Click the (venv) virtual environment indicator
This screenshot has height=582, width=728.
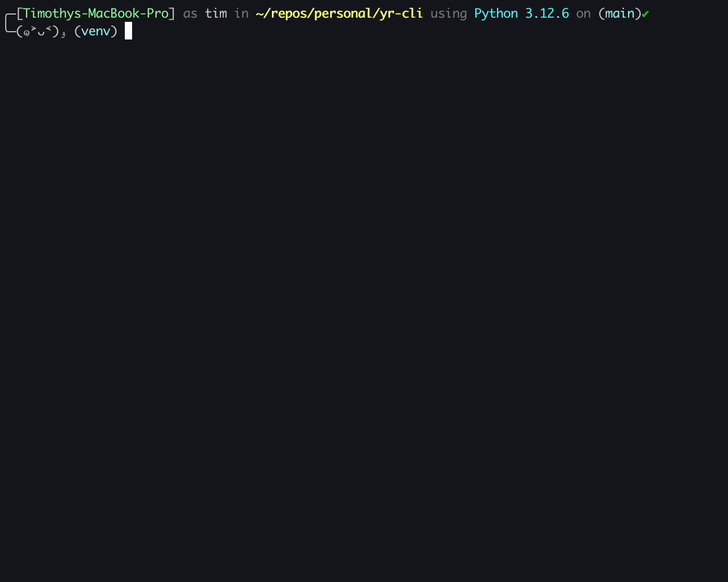[96, 31]
